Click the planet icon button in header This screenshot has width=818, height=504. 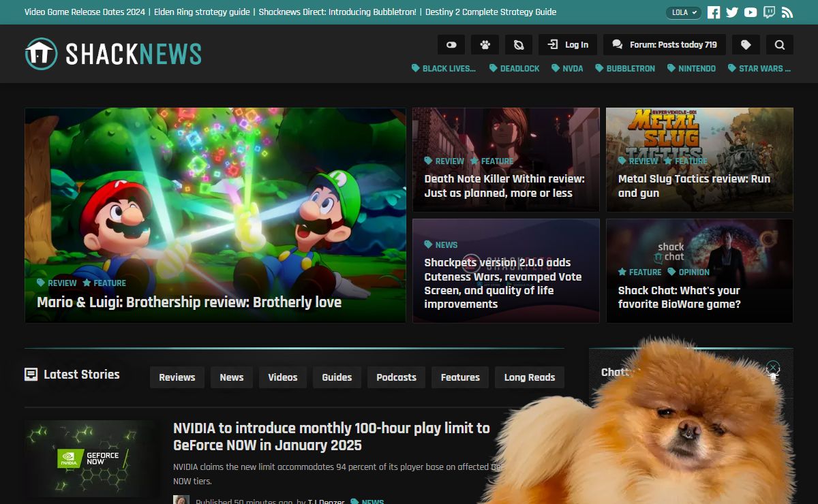point(519,45)
